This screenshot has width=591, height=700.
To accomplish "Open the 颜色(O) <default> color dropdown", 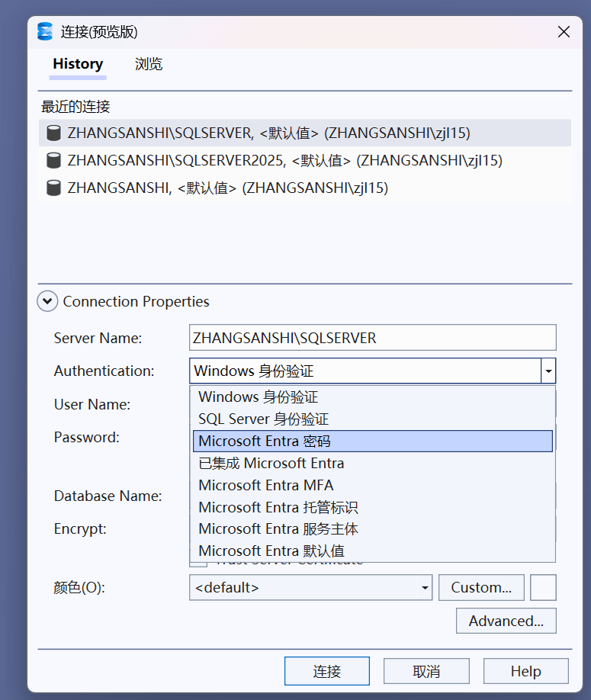I will coord(310,587).
